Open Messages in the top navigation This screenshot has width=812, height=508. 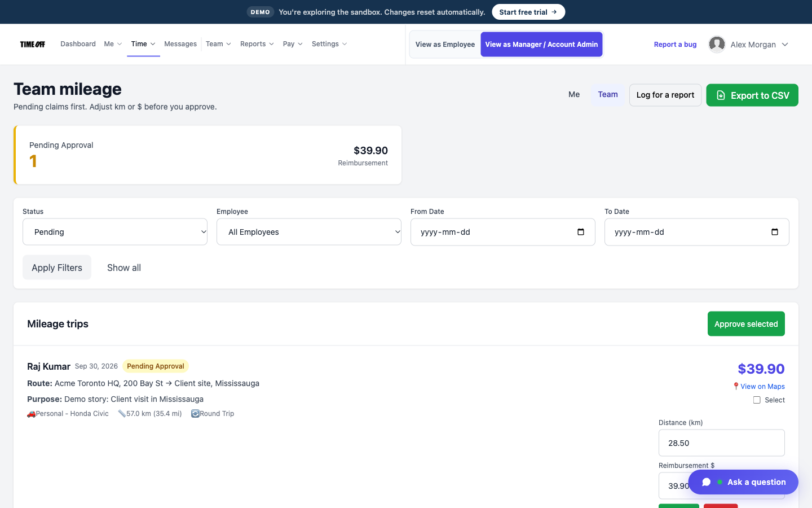click(180, 44)
